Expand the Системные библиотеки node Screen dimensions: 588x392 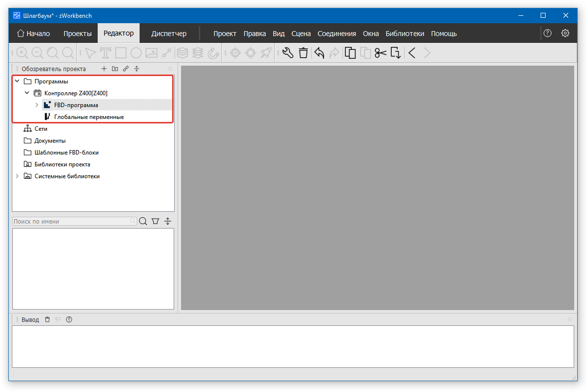point(17,176)
